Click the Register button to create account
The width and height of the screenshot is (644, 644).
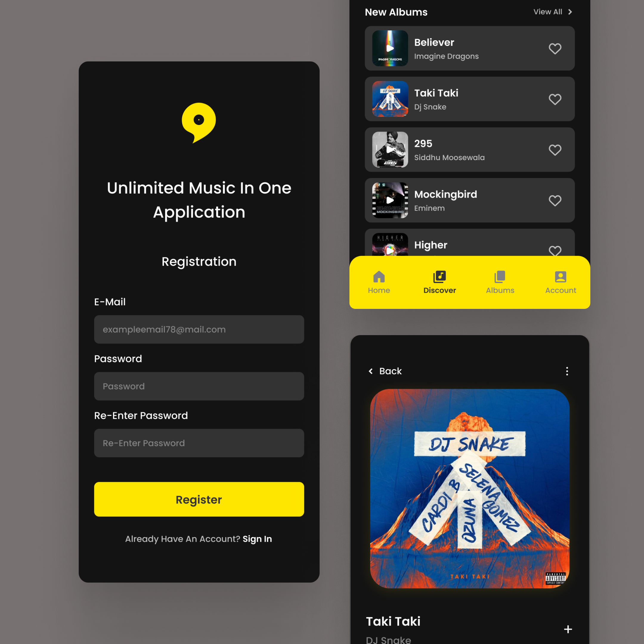(199, 499)
